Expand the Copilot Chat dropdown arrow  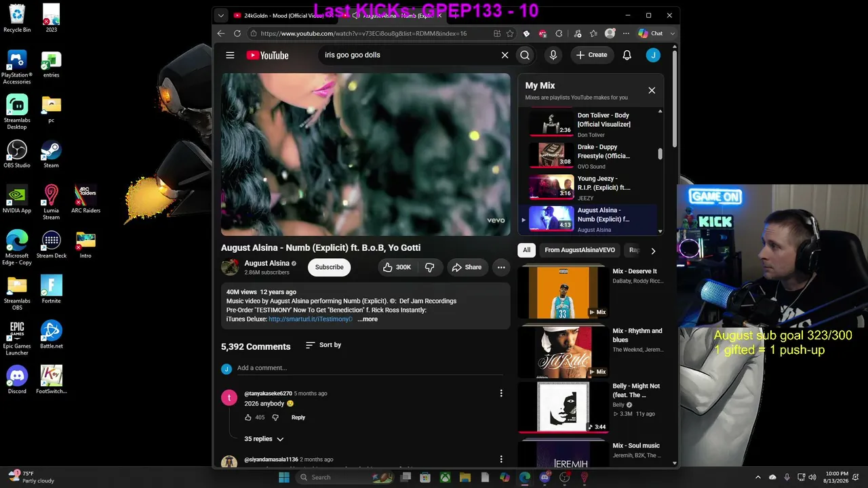pos(673,33)
